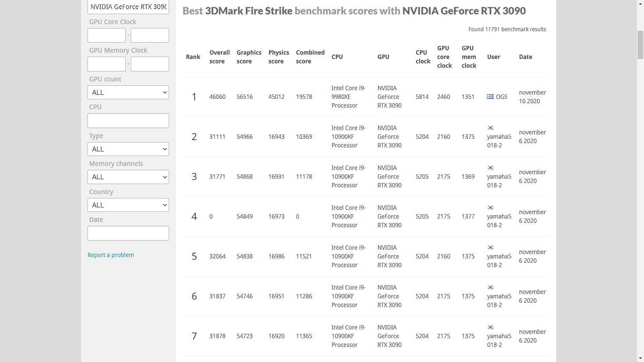Click the Korean flag icon in rank 6 row
This screenshot has height=362, width=644.
click(x=490, y=288)
